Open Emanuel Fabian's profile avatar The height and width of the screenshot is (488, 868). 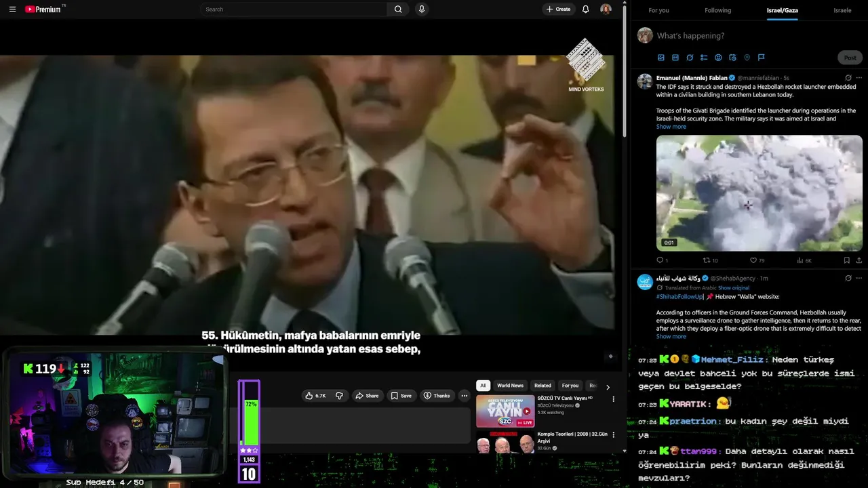(645, 81)
